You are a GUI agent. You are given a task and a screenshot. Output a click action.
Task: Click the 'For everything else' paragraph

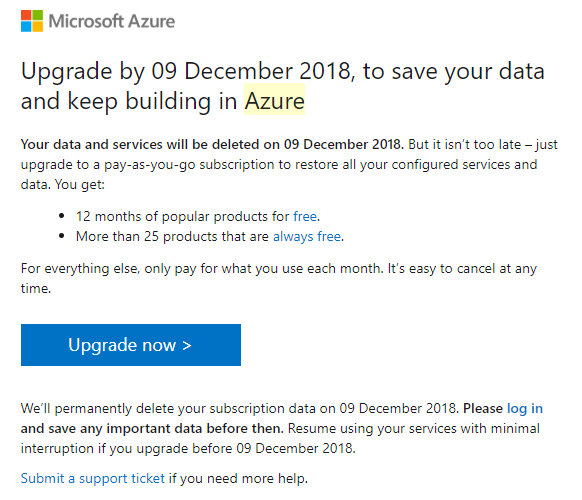coord(279,278)
